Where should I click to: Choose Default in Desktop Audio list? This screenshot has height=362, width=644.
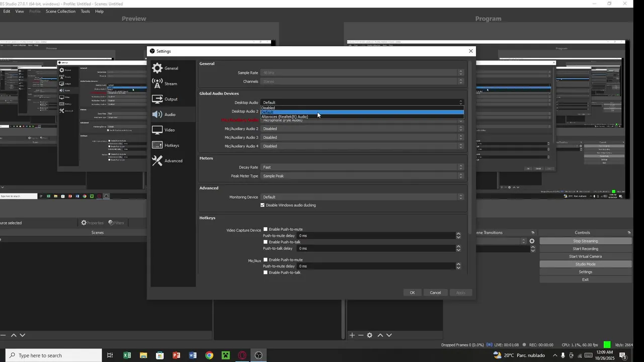click(362, 112)
